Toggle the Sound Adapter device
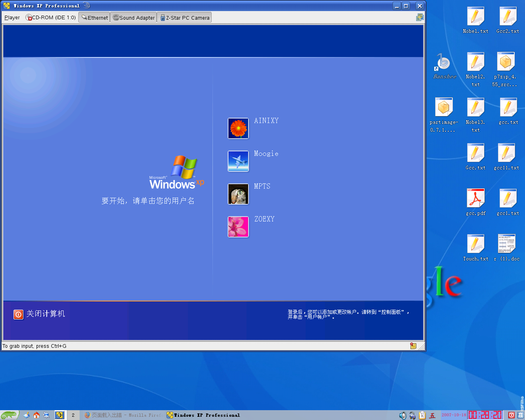The height and width of the screenshot is (420, 525). pos(134,18)
